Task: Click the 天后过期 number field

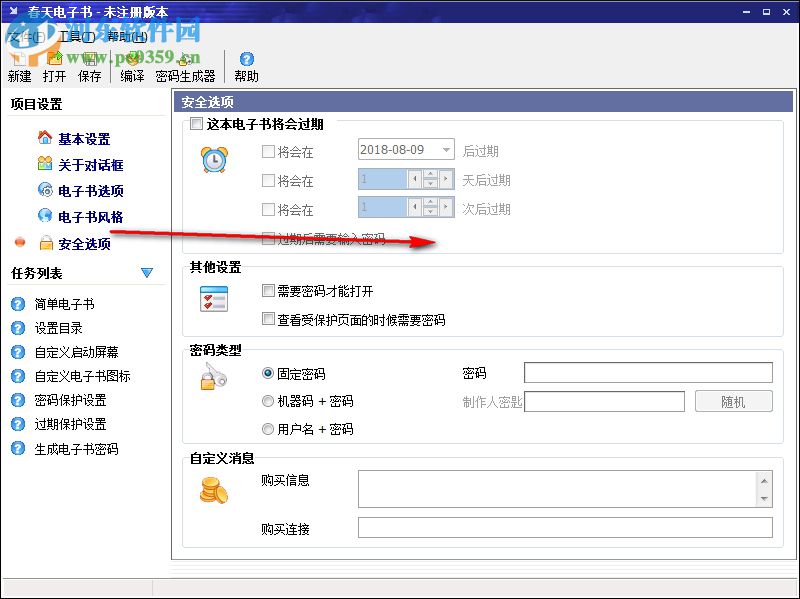Action: [382, 179]
